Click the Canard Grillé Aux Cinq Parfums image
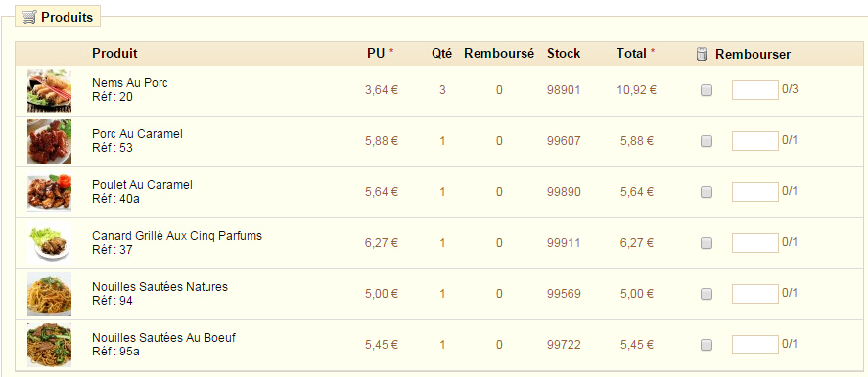The width and height of the screenshot is (868, 377). [49, 243]
